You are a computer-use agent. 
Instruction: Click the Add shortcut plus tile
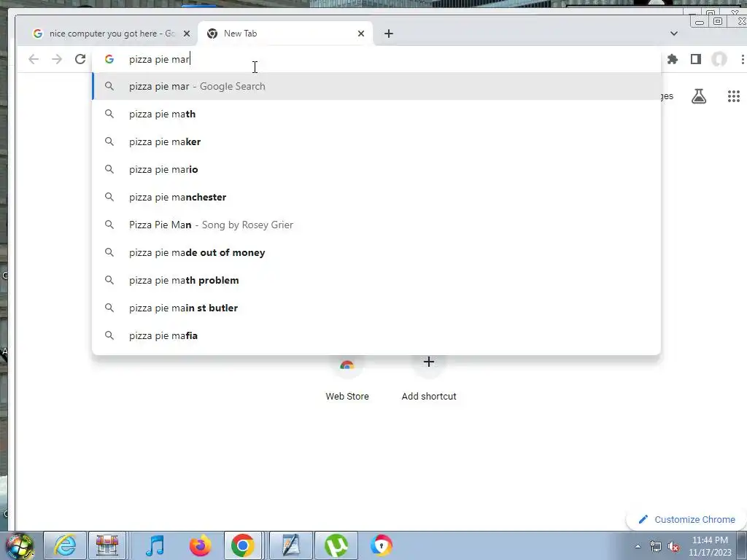point(429,378)
